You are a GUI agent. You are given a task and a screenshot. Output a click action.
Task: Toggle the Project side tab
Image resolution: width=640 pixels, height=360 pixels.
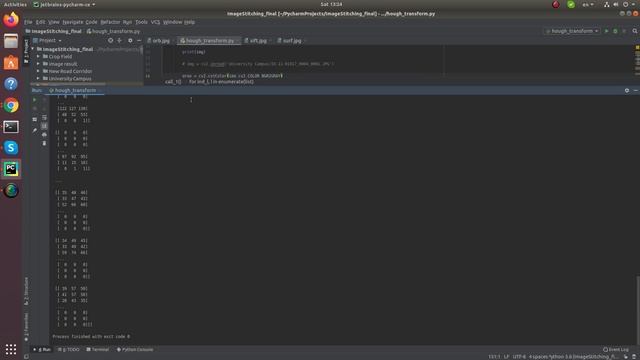27,51
